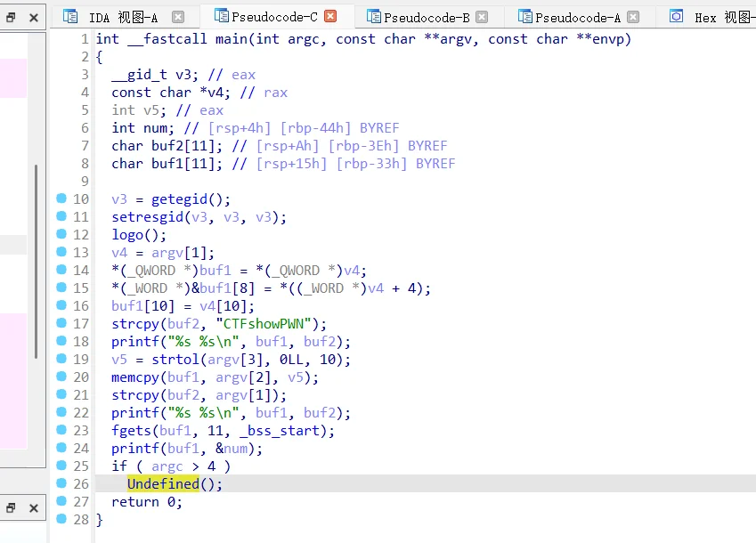The width and height of the screenshot is (756, 543).
Task: Toggle breakpoint dot on line 24
Action: [x=61, y=448]
